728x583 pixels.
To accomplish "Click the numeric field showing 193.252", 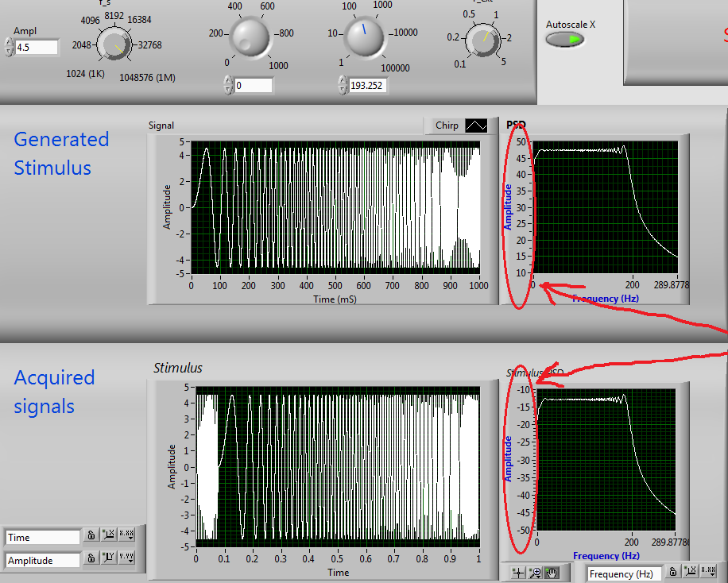I will [368, 86].
